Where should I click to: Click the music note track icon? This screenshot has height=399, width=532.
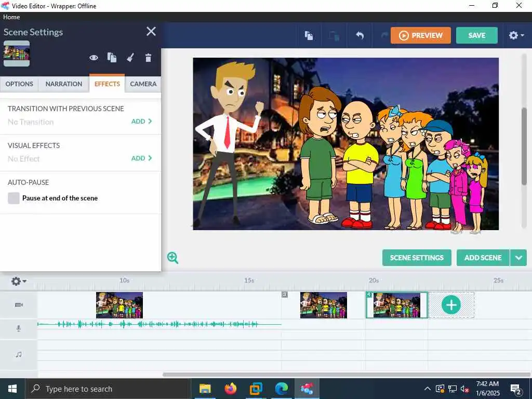click(x=19, y=354)
